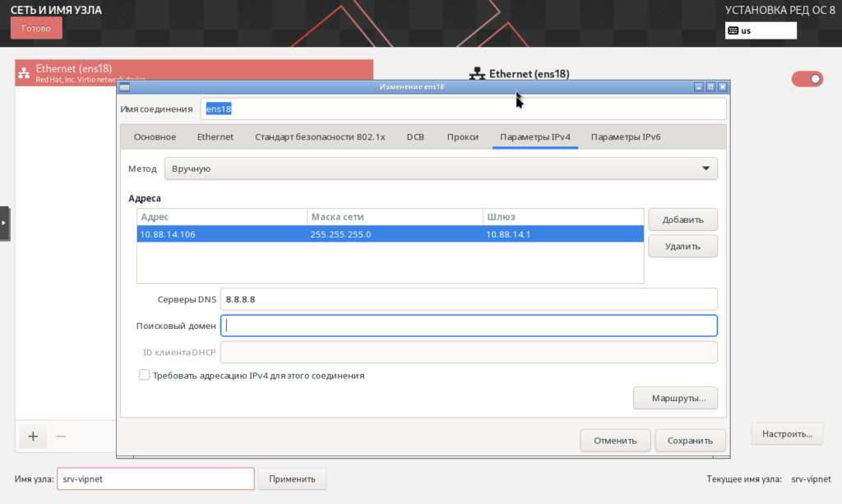The height and width of the screenshot is (504, 842).
Task: Select the 10.88.14.106 address row
Action: (390, 234)
